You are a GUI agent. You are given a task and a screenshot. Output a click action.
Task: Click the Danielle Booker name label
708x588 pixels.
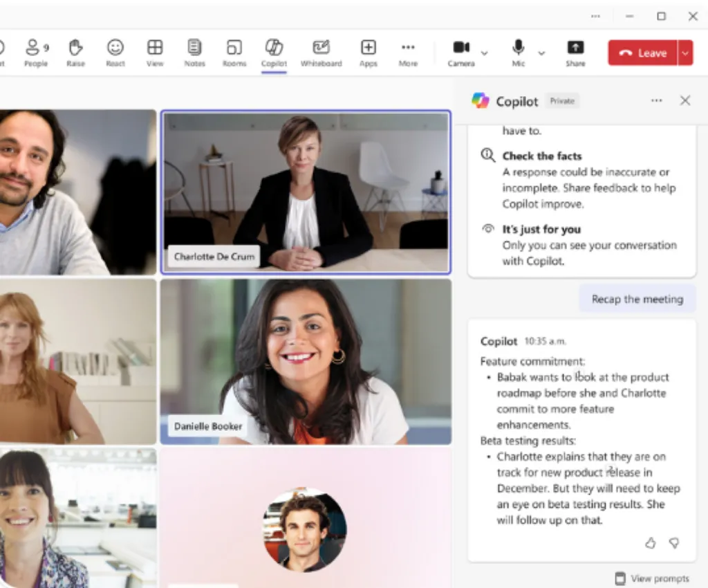click(x=207, y=426)
